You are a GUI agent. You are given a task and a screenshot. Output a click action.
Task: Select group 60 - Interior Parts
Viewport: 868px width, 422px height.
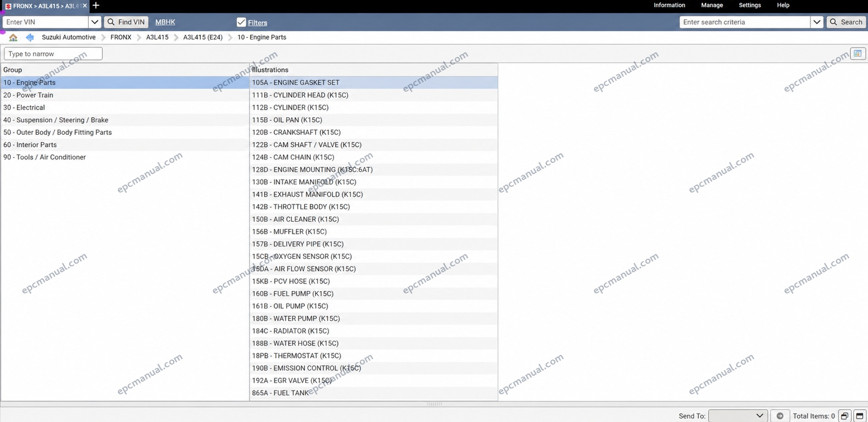[125, 145]
